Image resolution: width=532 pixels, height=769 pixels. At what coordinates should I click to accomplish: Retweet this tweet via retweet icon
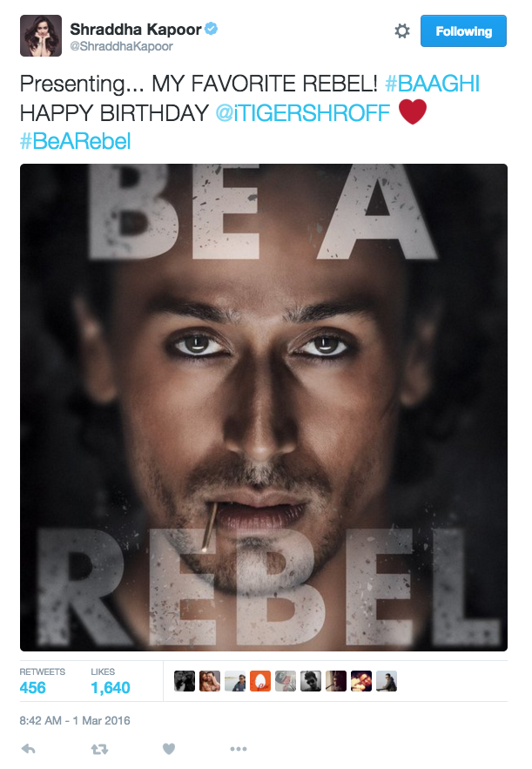click(x=99, y=749)
